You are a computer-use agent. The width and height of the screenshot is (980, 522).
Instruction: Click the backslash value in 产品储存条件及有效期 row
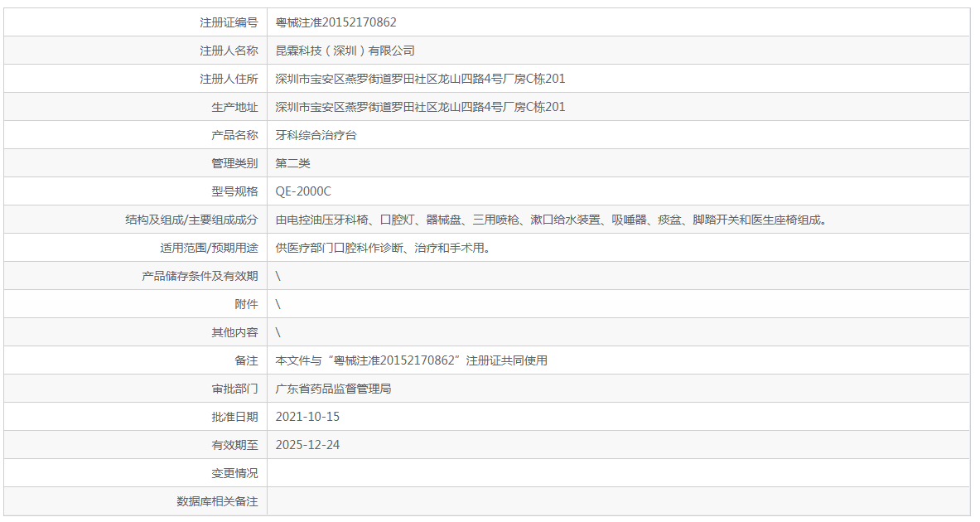pyautogui.click(x=278, y=276)
